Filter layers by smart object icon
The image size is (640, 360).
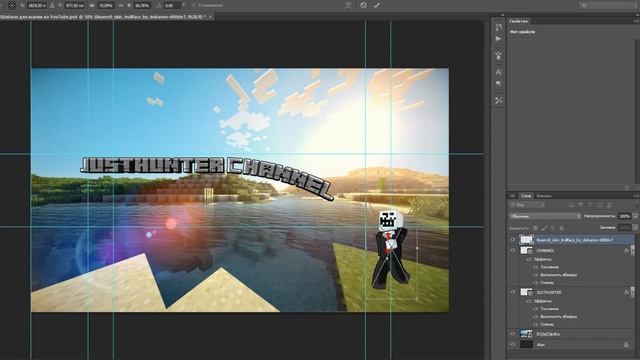click(x=609, y=205)
